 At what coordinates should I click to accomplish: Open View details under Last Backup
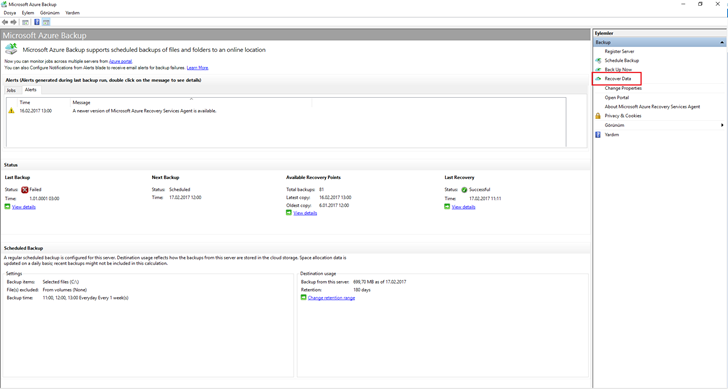(x=24, y=207)
